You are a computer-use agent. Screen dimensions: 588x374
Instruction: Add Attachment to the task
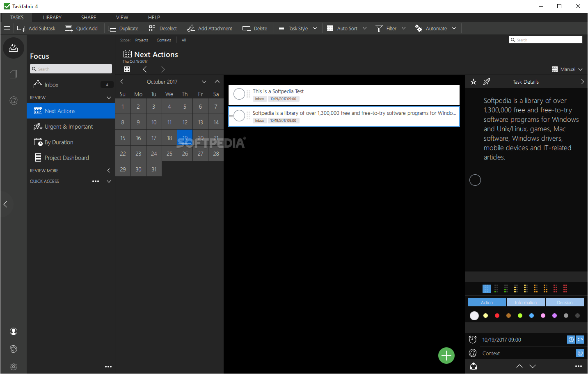[210, 28]
